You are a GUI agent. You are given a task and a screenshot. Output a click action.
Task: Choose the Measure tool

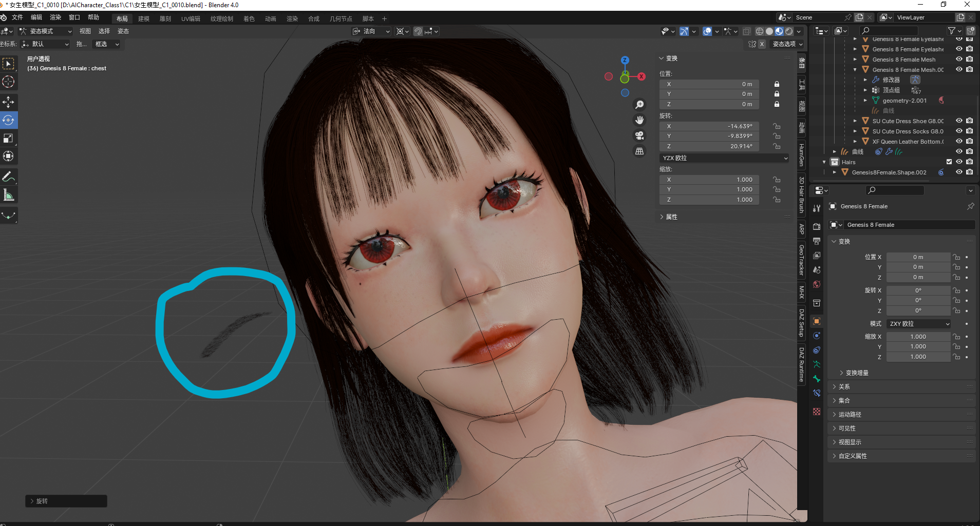8,194
